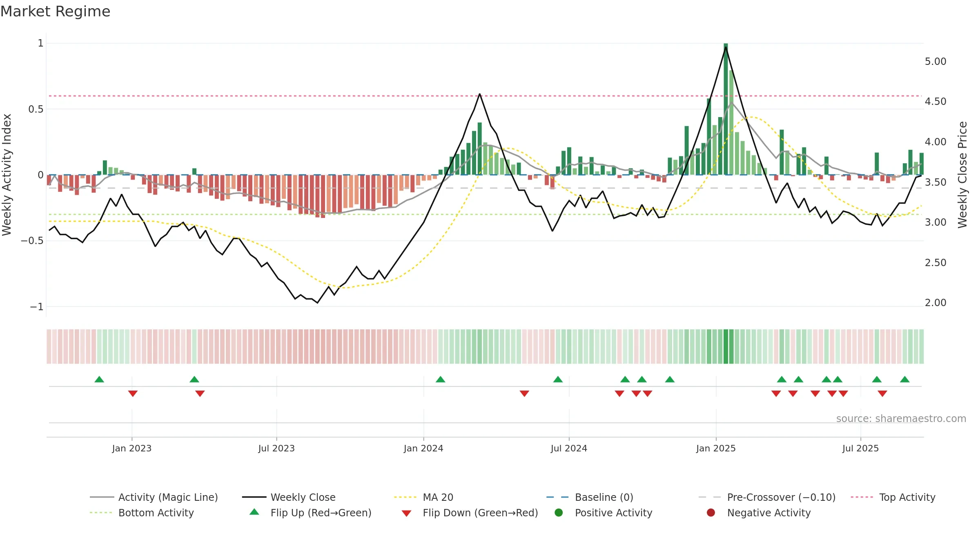Toggle the Activity (Magic Line) legend entry

point(154,497)
